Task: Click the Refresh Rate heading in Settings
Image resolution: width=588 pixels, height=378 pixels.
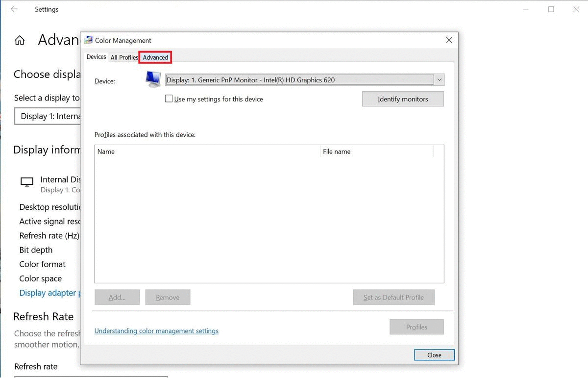Action: pos(44,317)
